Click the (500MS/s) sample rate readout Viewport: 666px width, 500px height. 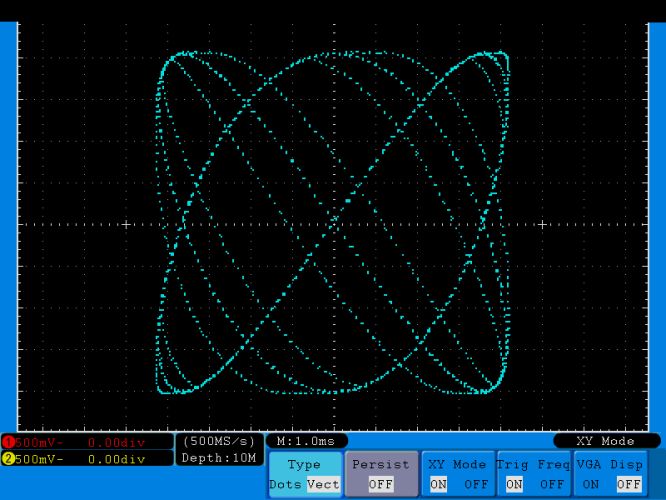(219, 441)
